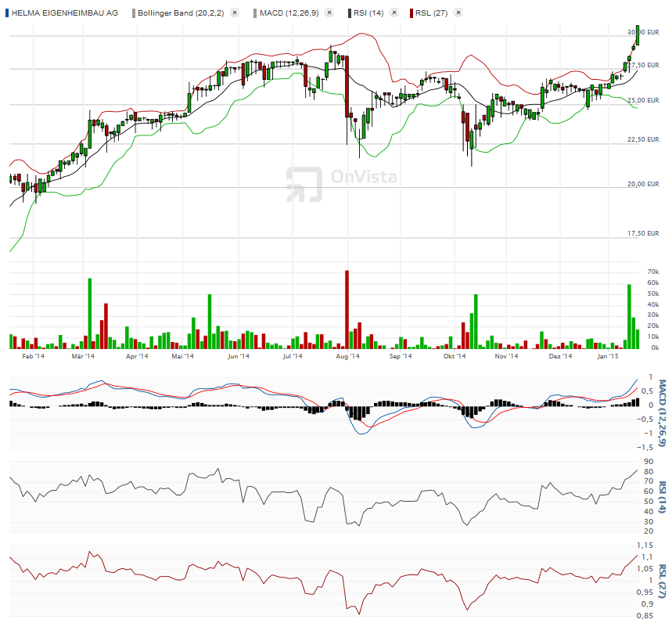Click the 1,15 value on the RSL axis
This screenshot has width=672, height=623.
tap(645, 546)
